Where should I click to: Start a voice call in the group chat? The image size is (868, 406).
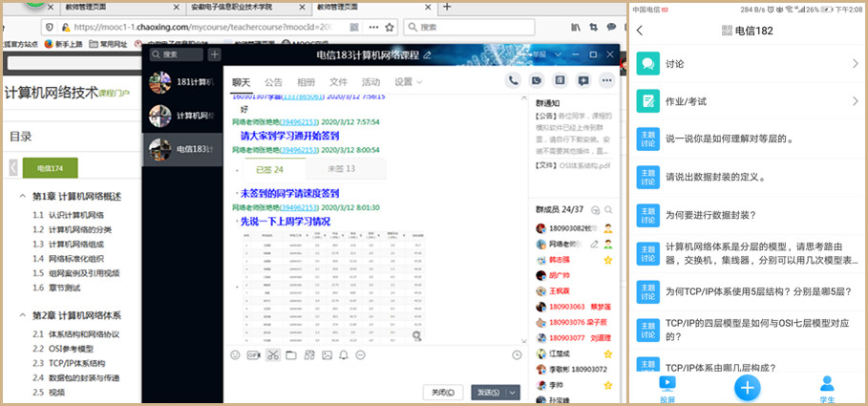pyautogui.click(x=514, y=81)
